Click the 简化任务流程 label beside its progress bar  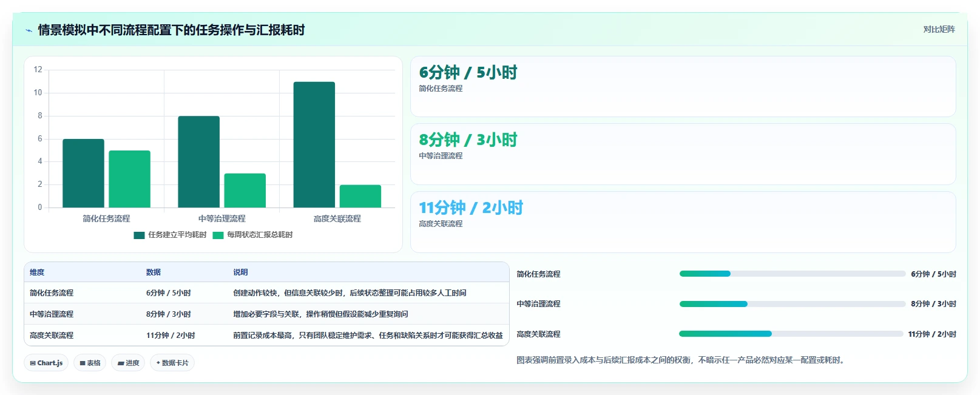(538, 274)
